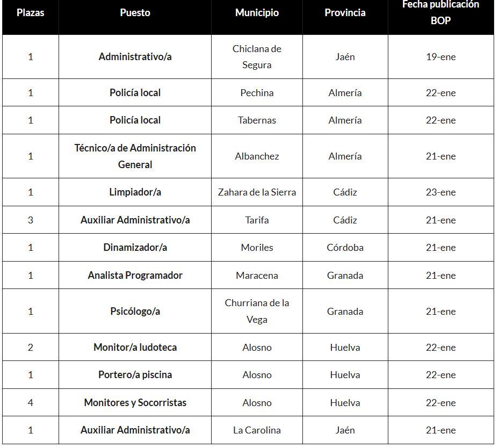Viewport: 499px width, 448px height.
Task: Click the Córdoba province cell
Action: pos(345,247)
